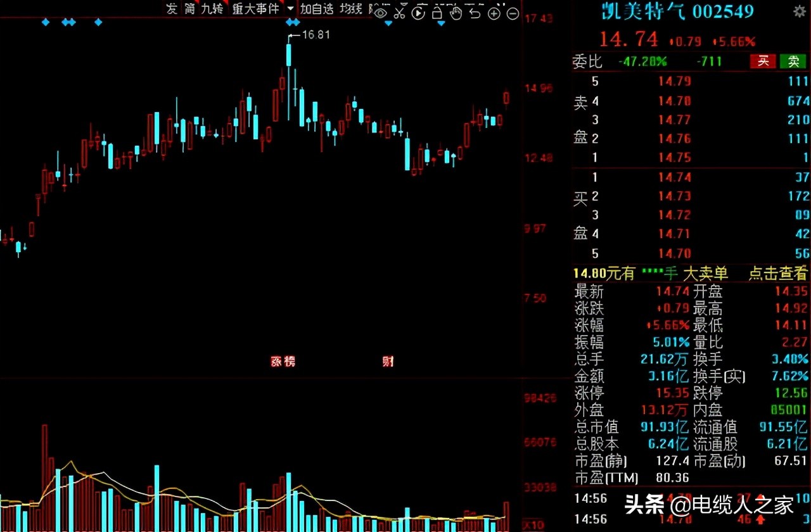Viewport: 811px width, 532px height.
Task: Click the 量比 value 2.27
Action: (796, 343)
